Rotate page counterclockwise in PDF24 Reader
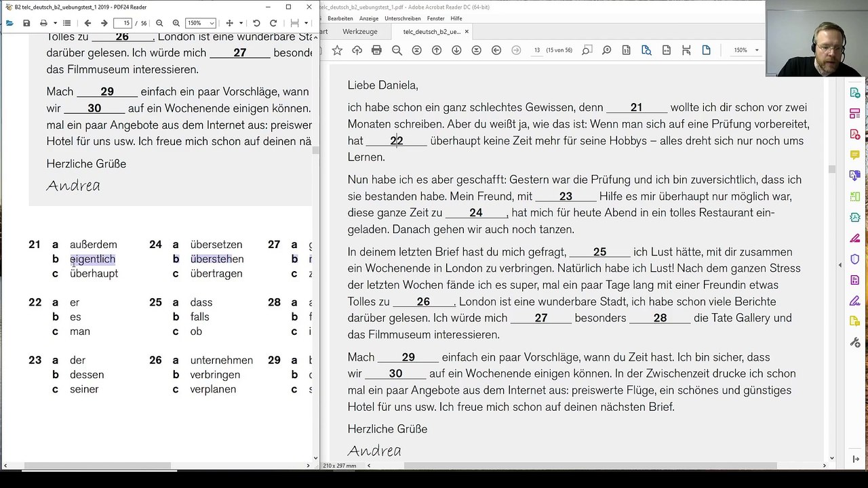 coord(256,23)
